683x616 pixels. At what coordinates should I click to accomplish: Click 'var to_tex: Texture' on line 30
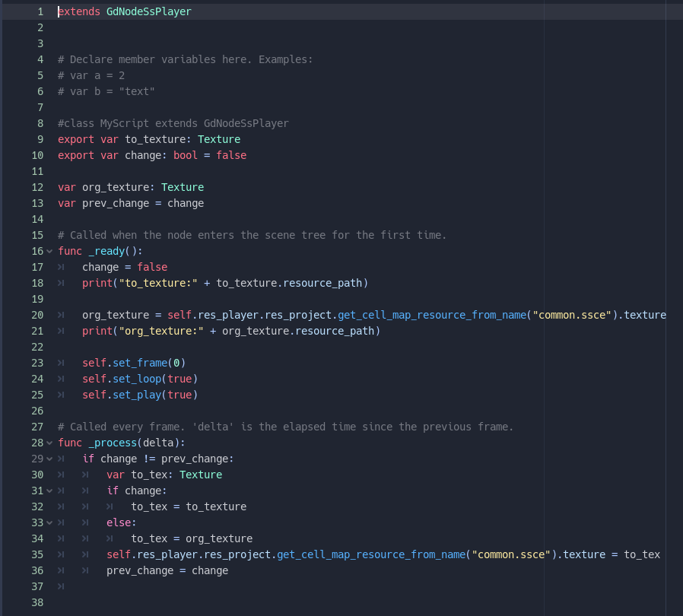(x=164, y=475)
